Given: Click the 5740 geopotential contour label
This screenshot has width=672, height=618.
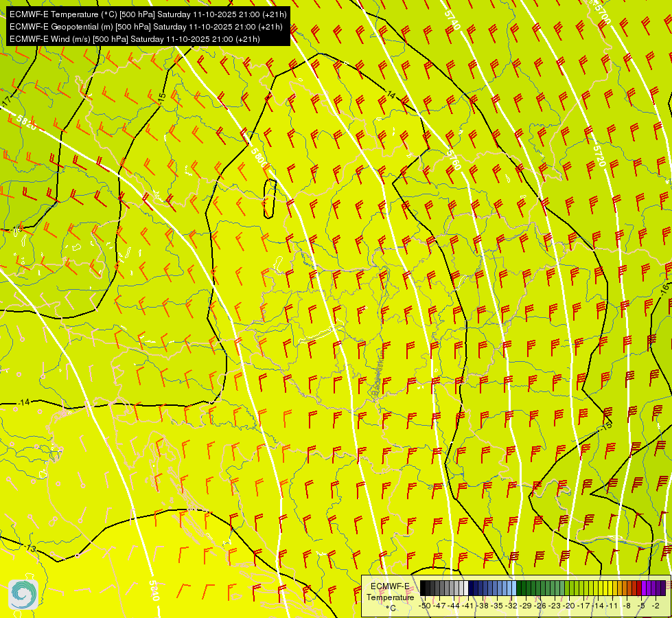Looking at the screenshot, I should coord(452,19).
